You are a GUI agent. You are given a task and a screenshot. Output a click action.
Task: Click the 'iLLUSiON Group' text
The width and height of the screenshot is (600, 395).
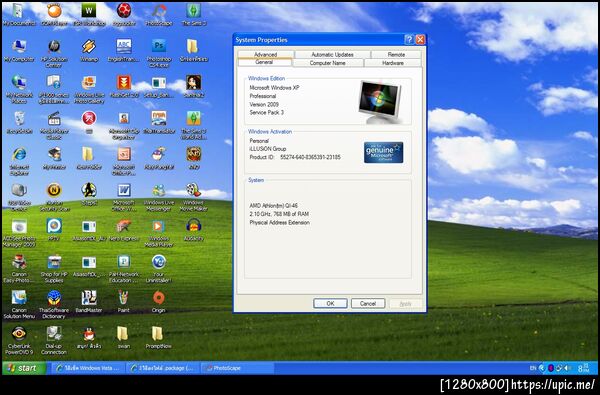267,149
